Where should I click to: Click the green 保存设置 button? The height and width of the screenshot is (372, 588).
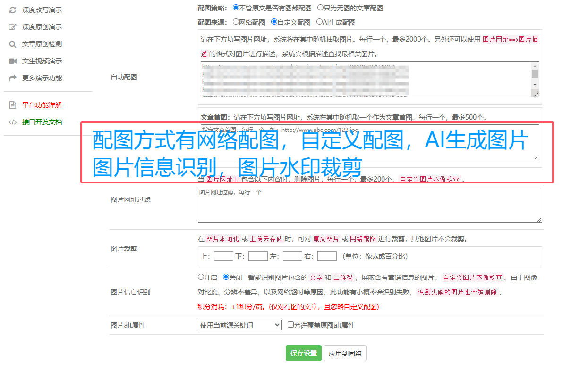click(x=303, y=353)
